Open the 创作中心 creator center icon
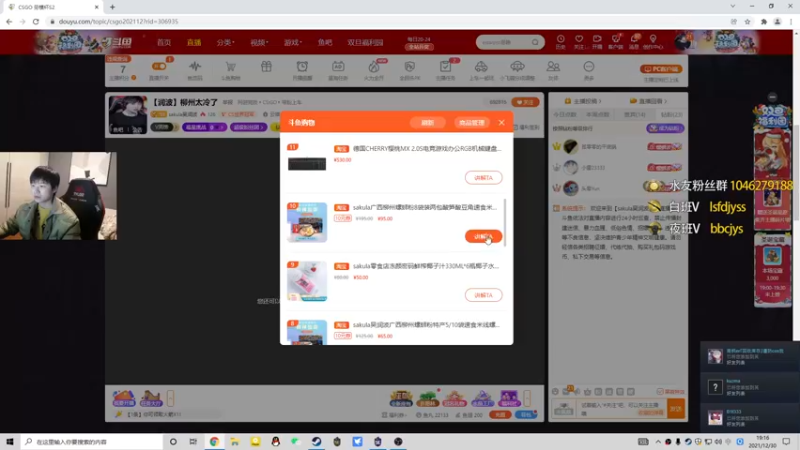Image resolution: width=800 pixels, height=450 pixels. tap(653, 42)
